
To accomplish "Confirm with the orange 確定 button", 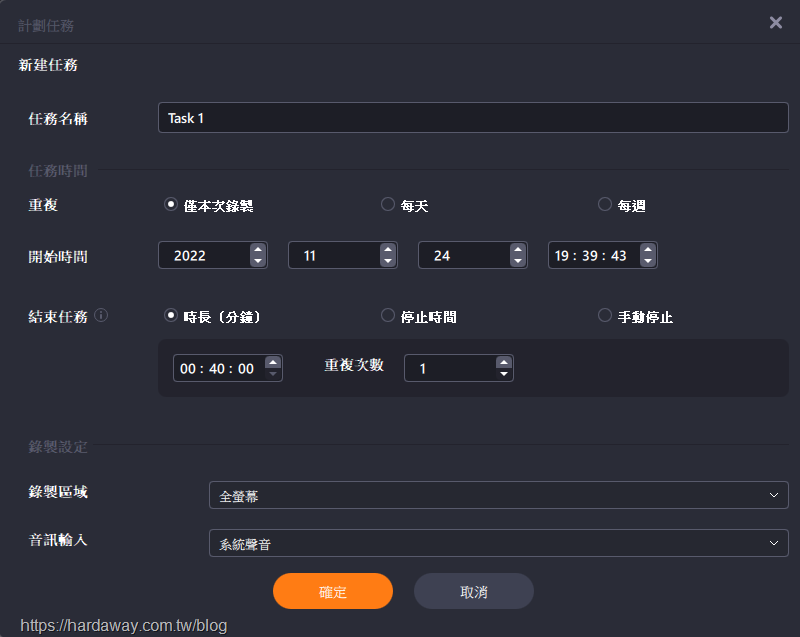I will click(x=333, y=591).
